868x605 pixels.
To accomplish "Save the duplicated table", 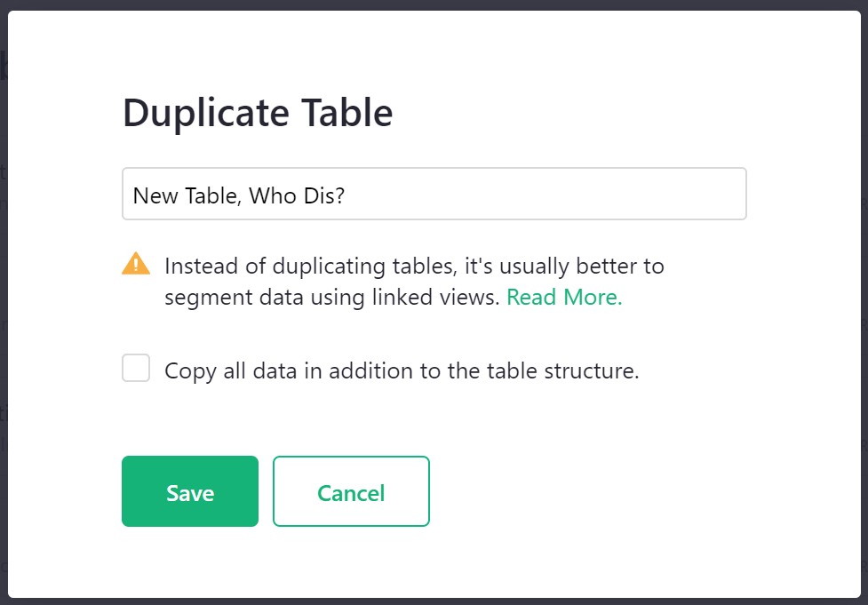I will point(189,491).
